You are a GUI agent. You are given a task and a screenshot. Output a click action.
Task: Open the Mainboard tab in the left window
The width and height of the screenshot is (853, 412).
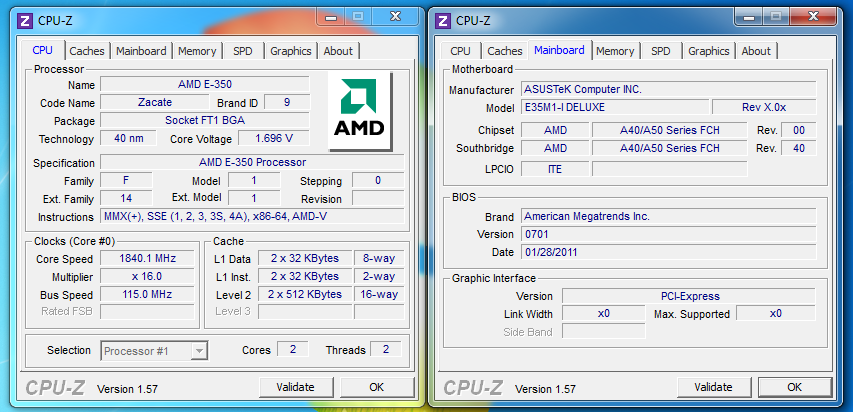pyautogui.click(x=141, y=51)
